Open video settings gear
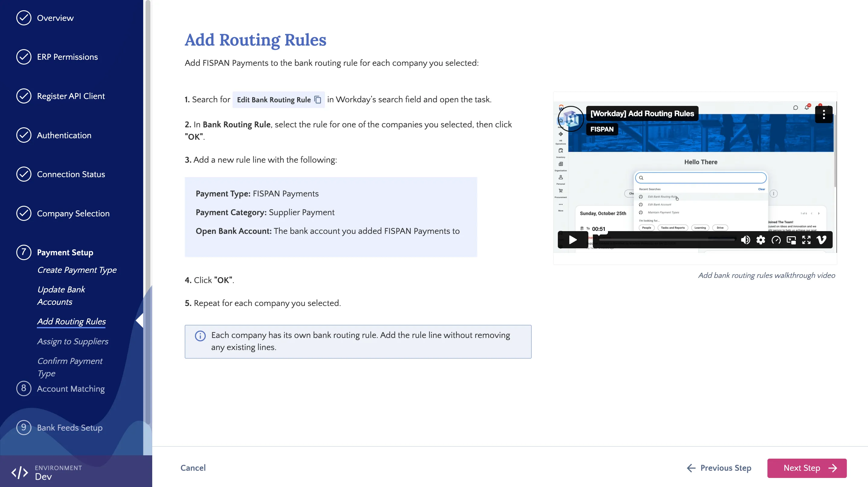The width and height of the screenshot is (868, 487). coord(760,240)
